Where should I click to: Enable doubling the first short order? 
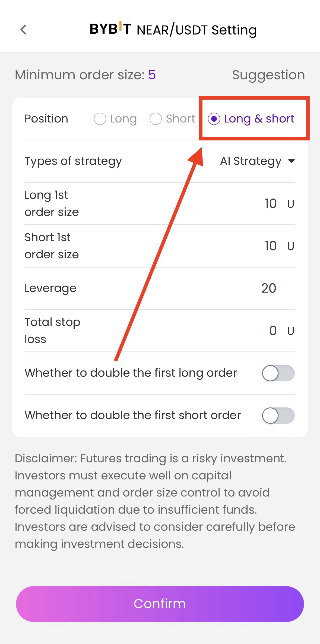click(x=278, y=416)
